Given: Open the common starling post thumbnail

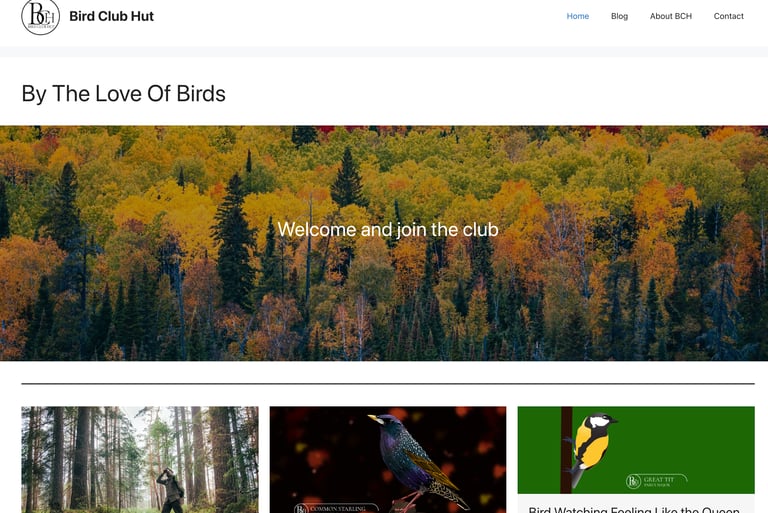Looking at the screenshot, I should (388, 460).
